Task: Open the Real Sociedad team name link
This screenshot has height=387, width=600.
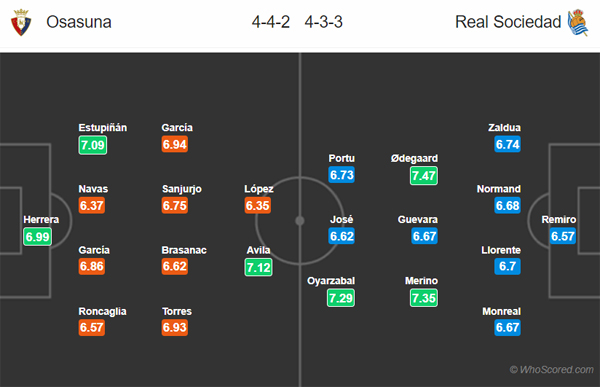Action: [508, 22]
